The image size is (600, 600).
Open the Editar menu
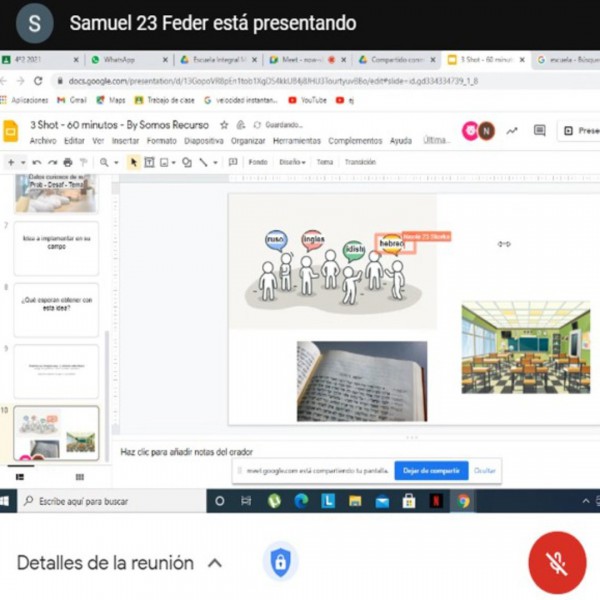coord(74,141)
